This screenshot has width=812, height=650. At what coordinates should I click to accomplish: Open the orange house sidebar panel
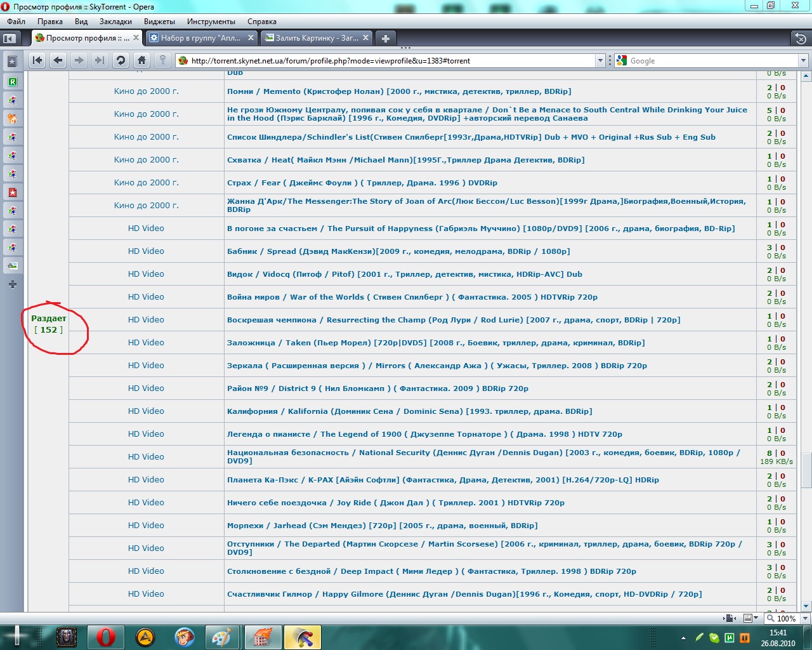pyautogui.click(x=12, y=119)
